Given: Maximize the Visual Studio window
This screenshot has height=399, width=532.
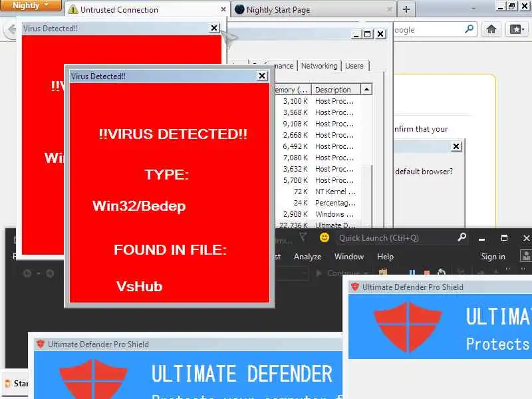Looking at the screenshot, I should pos(504,238).
